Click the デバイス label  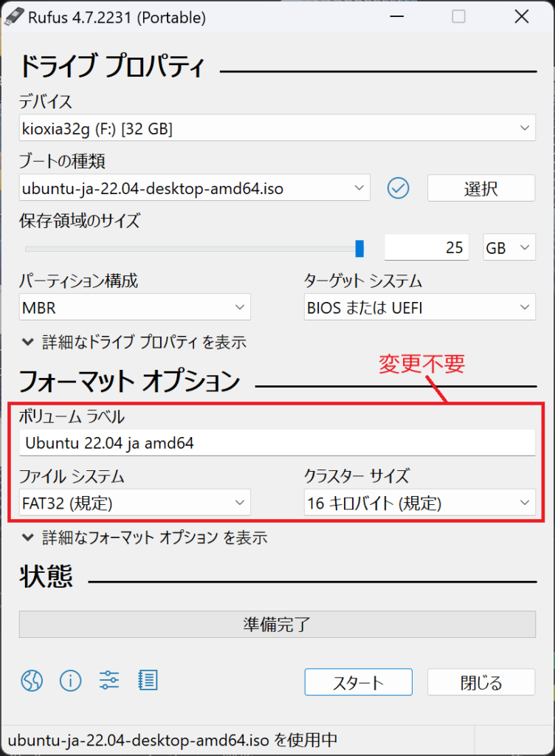(x=46, y=102)
